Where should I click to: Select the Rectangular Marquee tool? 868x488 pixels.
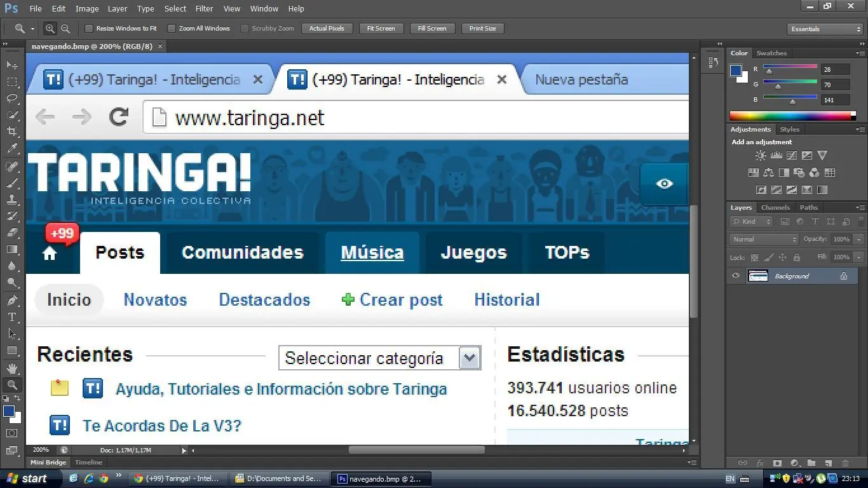pos(12,81)
